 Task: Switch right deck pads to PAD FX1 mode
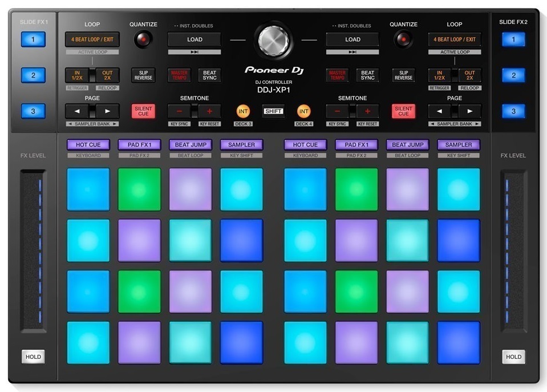[x=356, y=145]
